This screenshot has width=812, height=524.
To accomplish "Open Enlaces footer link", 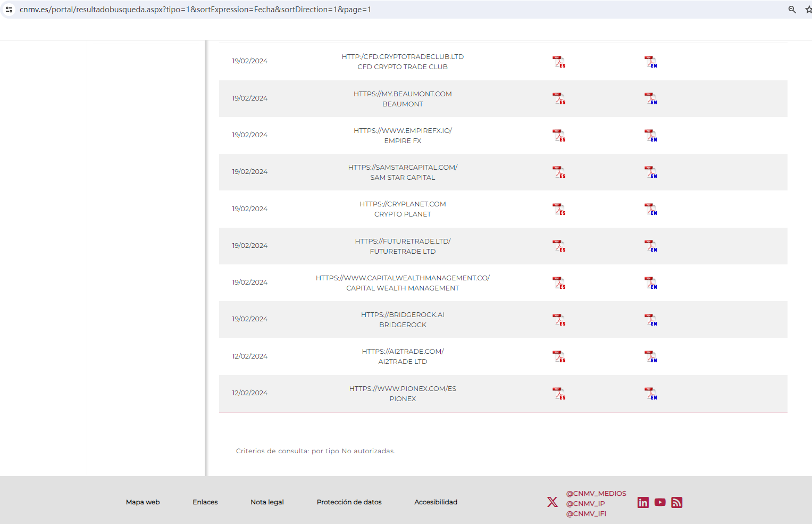I will (205, 502).
